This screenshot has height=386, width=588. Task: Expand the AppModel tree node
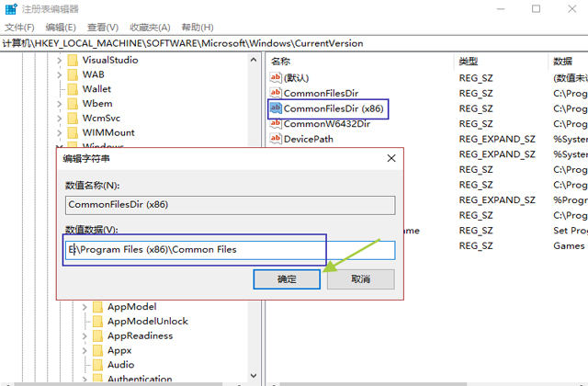pos(85,307)
